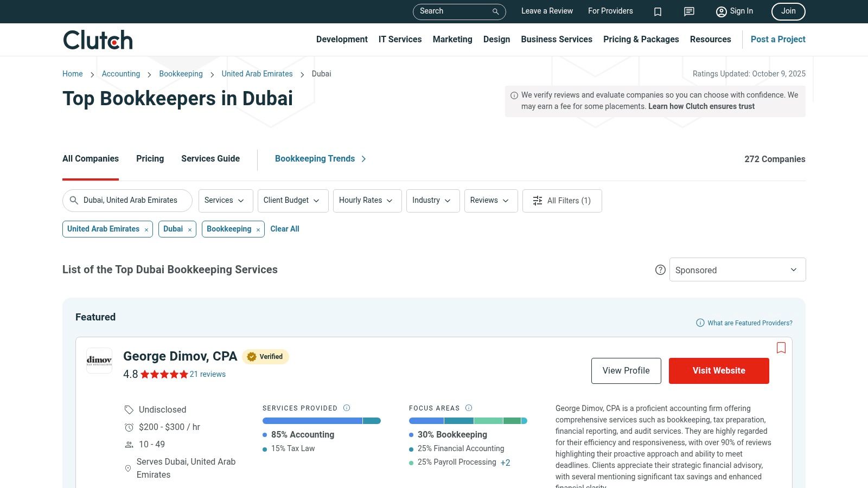Click the search magnifier icon in top bar
The height and width of the screenshot is (488, 868).
coord(495,11)
